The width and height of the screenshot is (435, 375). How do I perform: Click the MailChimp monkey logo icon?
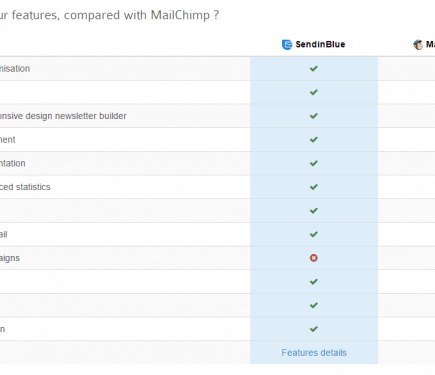[x=418, y=45]
